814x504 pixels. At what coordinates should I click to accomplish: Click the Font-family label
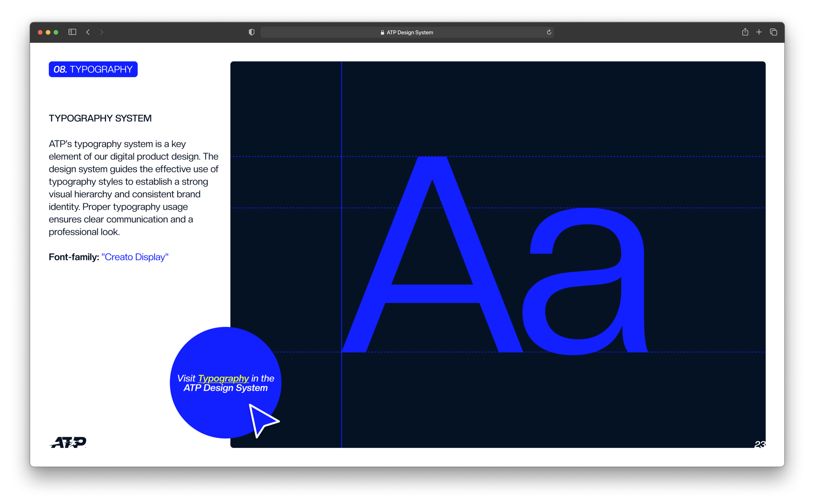coord(74,257)
